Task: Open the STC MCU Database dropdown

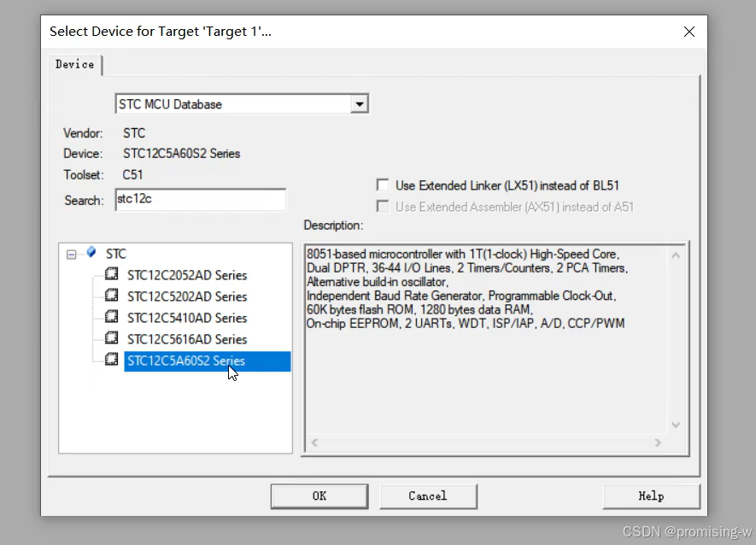Action: click(359, 104)
